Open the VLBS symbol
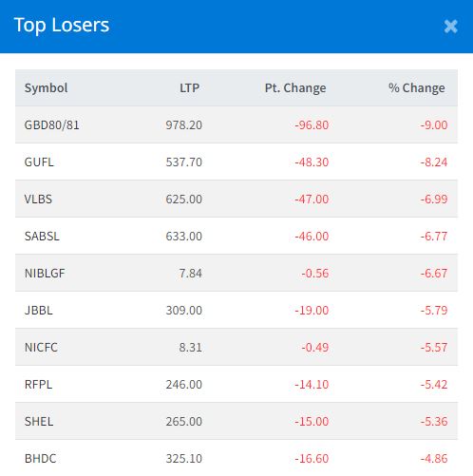Screen dimensions: 473x476 coord(38,200)
